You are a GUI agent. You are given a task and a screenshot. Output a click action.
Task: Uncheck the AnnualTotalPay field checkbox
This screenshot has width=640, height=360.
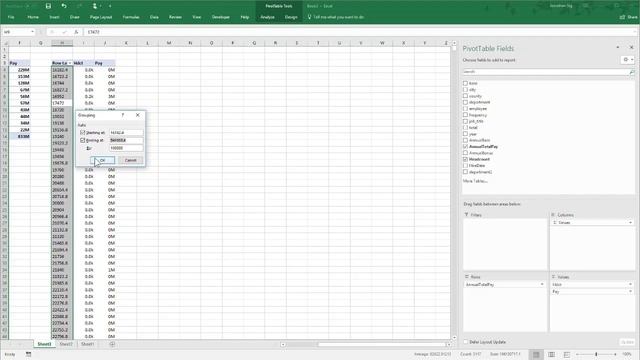point(465,147)
